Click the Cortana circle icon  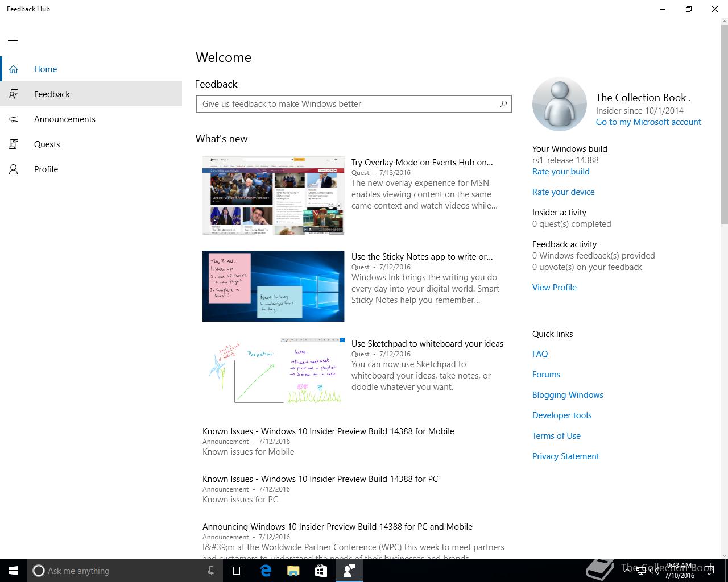pyautogui.click(x=39, y=571)
